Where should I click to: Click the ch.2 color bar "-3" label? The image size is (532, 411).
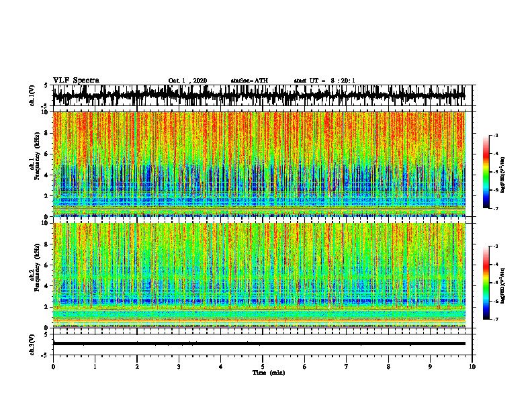point(496,246)
